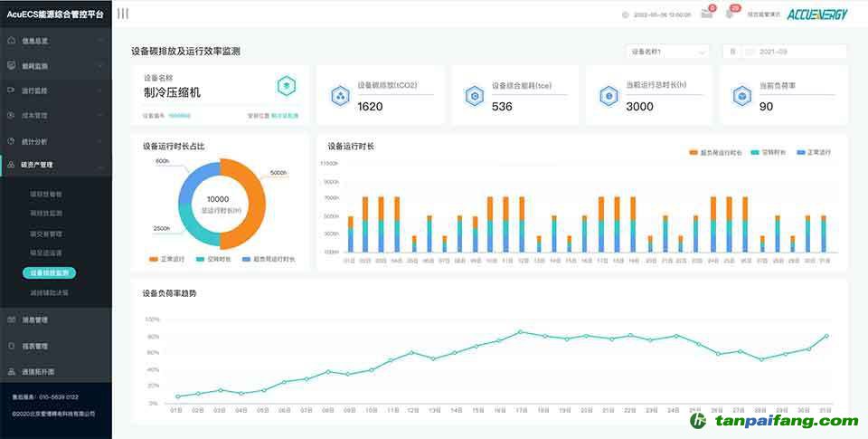The image size is (868, 439).
Task: Open the mail inbox icon with badge
Action: pos(707,14)
